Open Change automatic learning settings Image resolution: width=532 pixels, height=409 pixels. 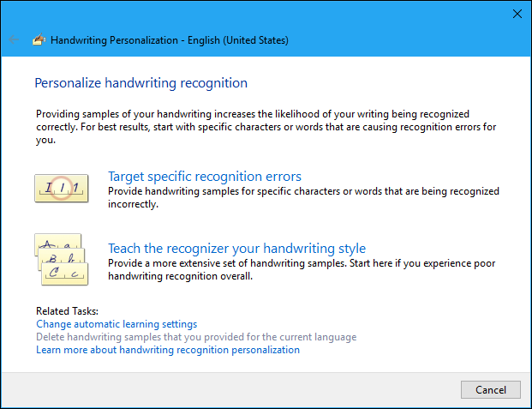tap(117, 324)
